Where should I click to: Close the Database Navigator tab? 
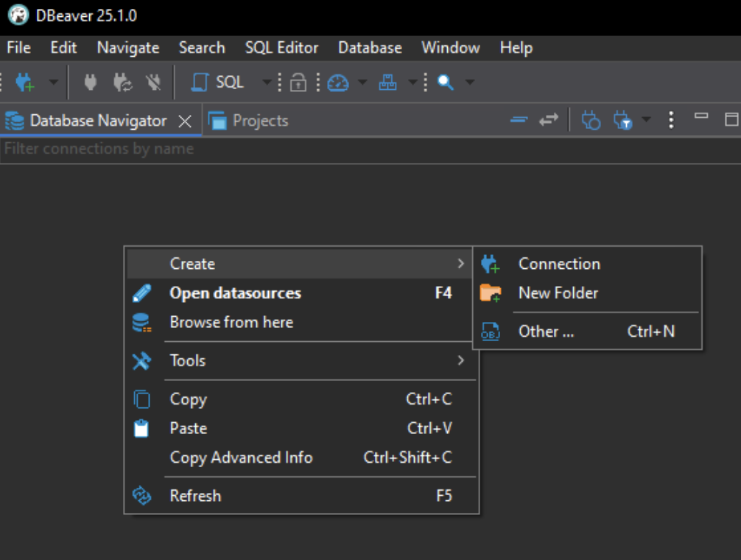(x=185, y=122)
